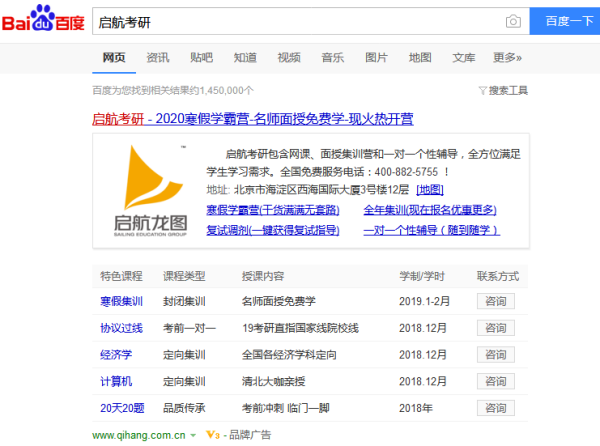Click the address 北京市海淀区西海国际大厦 text

point(297,190)
